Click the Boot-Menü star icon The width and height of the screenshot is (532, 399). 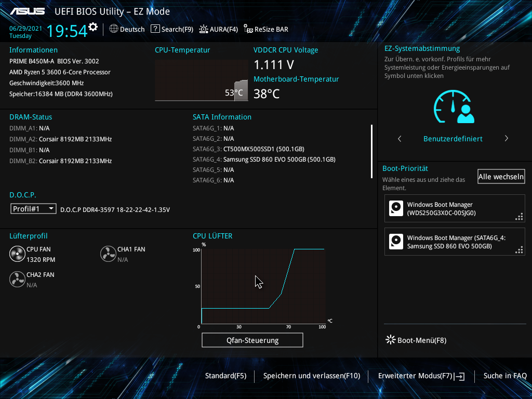point(391,340)
